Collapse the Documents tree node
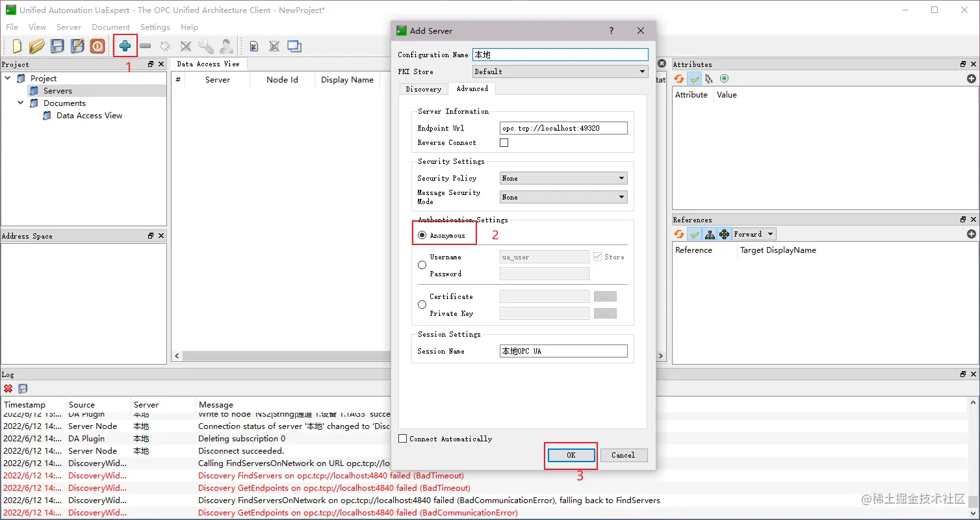Image resolution: width=980 pixels, height=520 pixels. 21,103
